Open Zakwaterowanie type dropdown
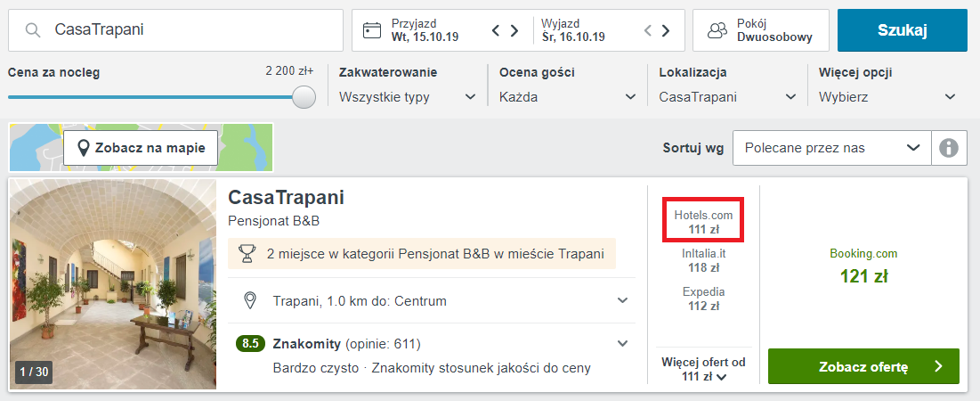The width and height of the screenshot is (980, 401). pos(408,97)
